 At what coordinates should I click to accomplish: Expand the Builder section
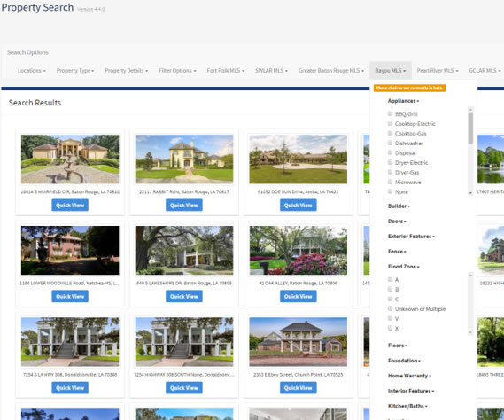[399, 206]
